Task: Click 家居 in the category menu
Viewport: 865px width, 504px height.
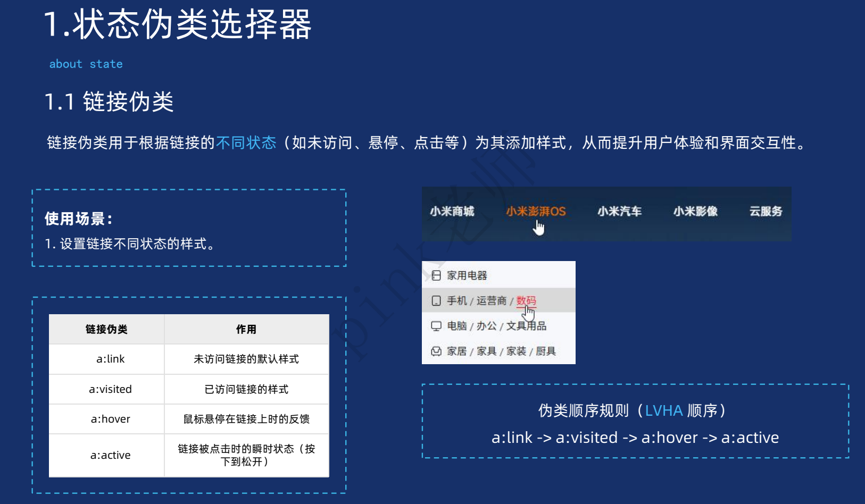Action: coord(456,351)
